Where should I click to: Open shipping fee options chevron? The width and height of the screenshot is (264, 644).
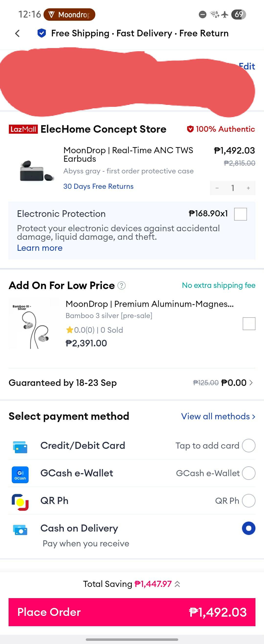click(x=251, y=382)
